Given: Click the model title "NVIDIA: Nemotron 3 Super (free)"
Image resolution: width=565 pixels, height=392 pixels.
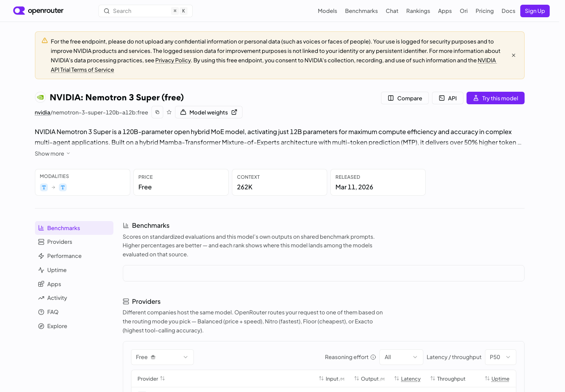Looking at the screenshot, I should (117, 97).
